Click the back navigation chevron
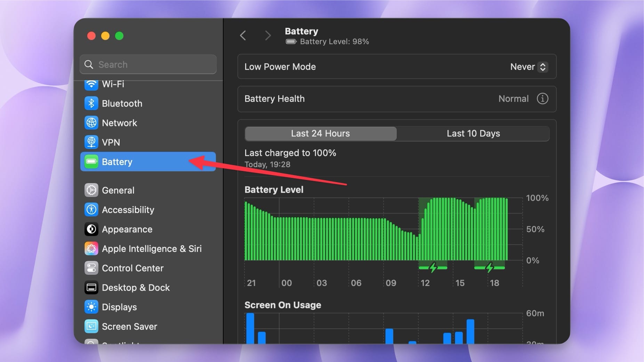This screenshot has width=644, height=362. pyautogui.click(x=243, y=35)
